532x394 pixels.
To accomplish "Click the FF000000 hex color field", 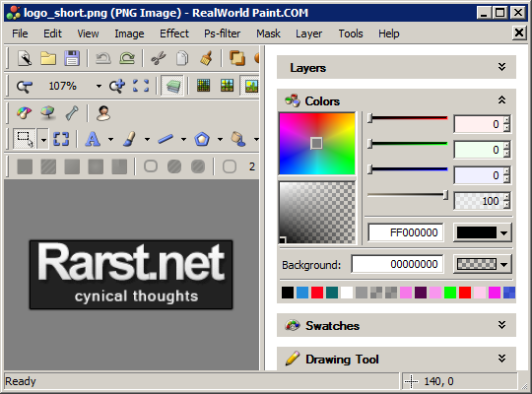I will 406,232.
